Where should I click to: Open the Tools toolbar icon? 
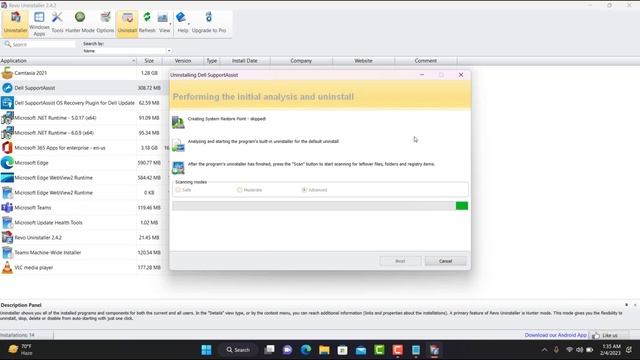pyautogui.click(x=57, y=22)
